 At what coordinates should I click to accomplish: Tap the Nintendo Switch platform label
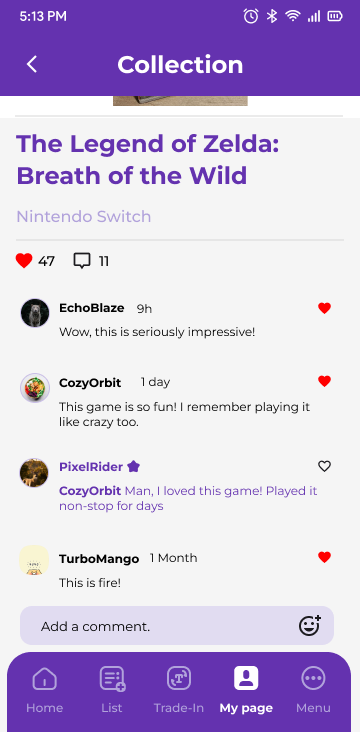84,217
